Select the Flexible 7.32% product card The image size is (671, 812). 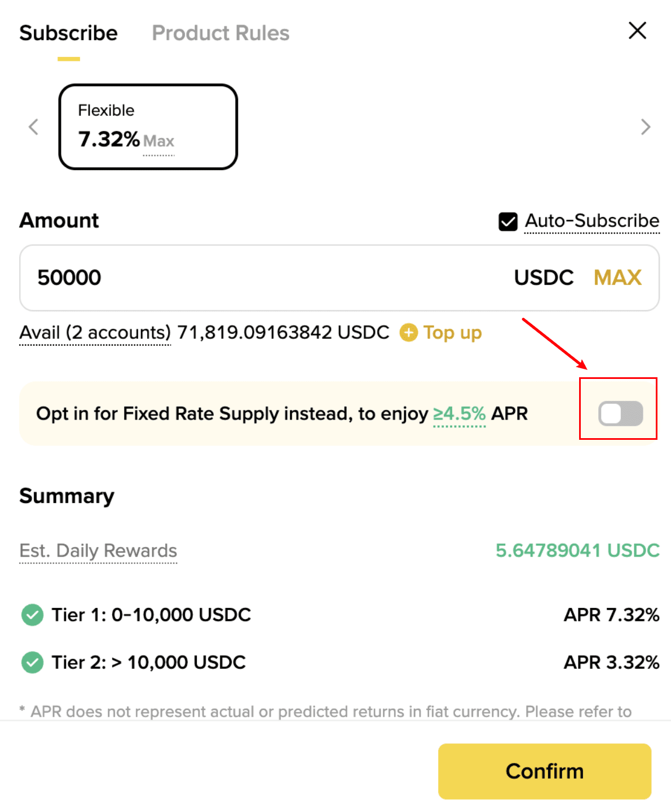[x=148, y=127]
